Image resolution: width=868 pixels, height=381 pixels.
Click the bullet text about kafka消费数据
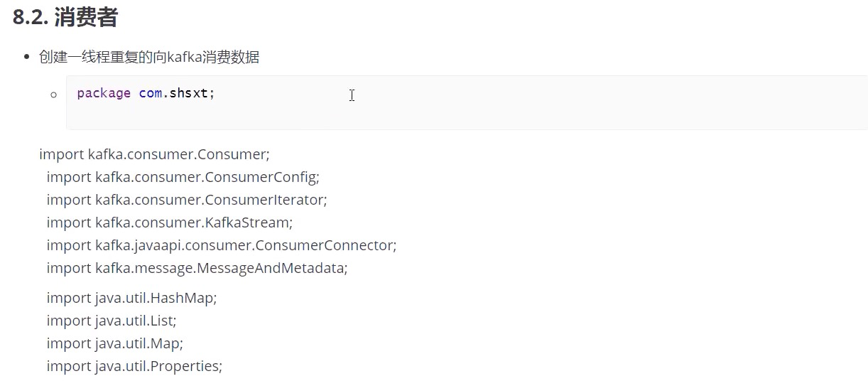pos(149,58)
